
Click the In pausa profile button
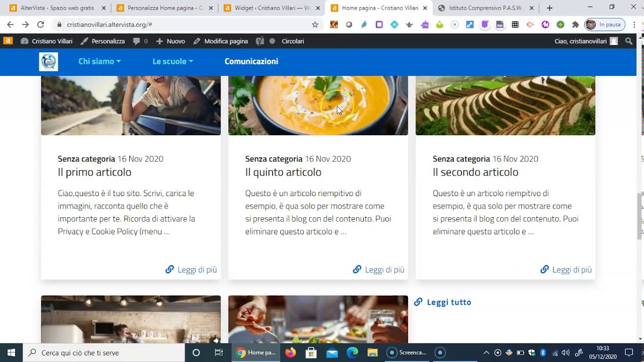click(x=605, y=25)
